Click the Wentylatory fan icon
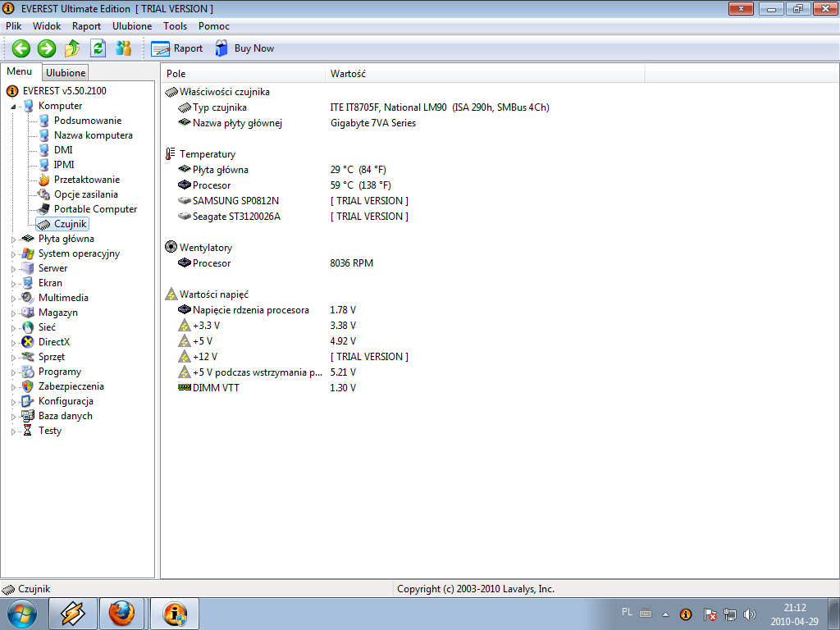Image resolution: width=840 pixels, height=630 pixels. 171,247
